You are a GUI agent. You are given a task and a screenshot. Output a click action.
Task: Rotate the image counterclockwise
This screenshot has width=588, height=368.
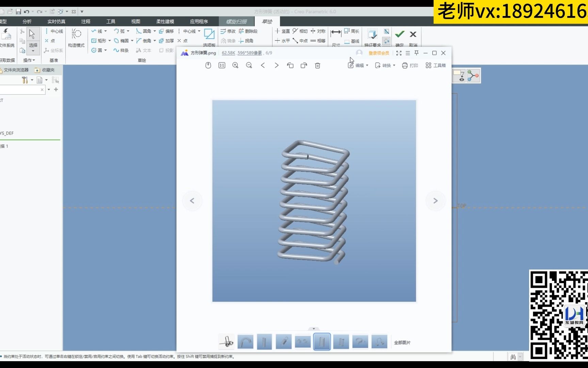click(290, 65)
